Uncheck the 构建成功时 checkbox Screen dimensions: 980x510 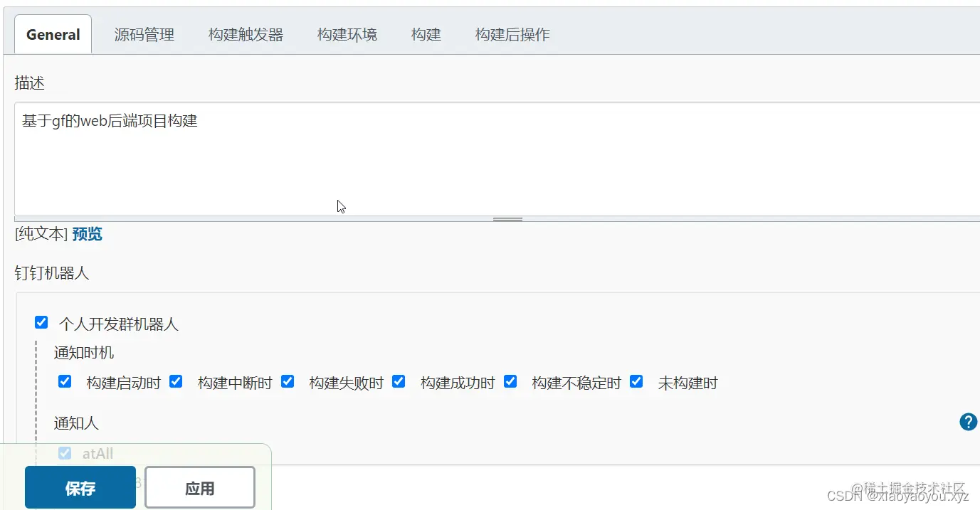(399, 381)
